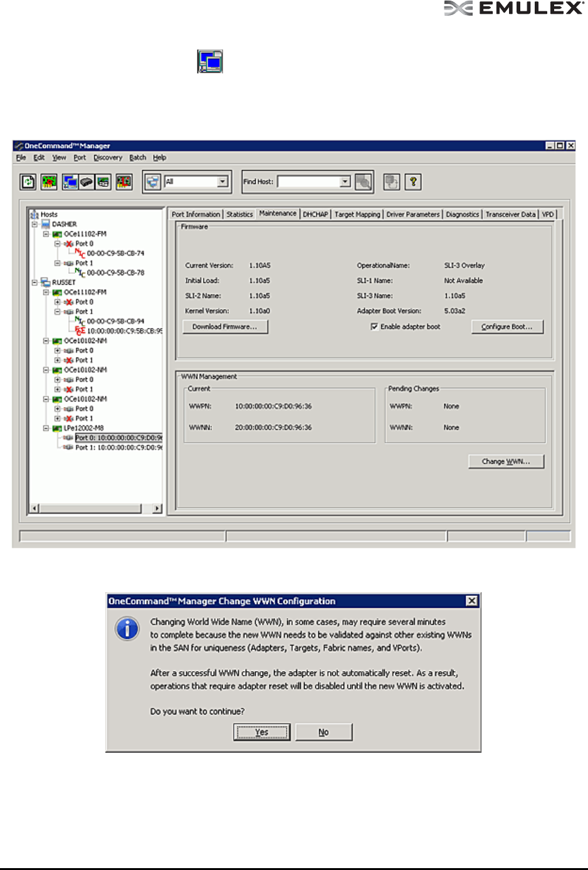Screen dimensions: 588x870
Task: Select the NIC 00-00-C9-5B-CB-78 entry
Action: pos(115,273)
